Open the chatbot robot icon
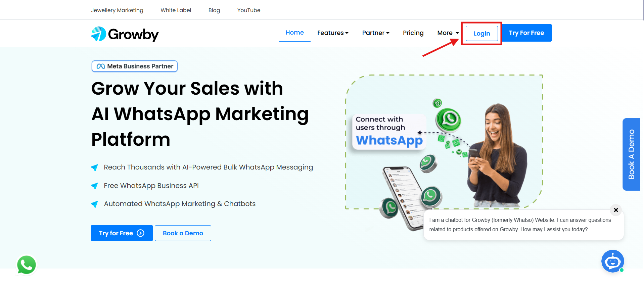 coord(612,261)
